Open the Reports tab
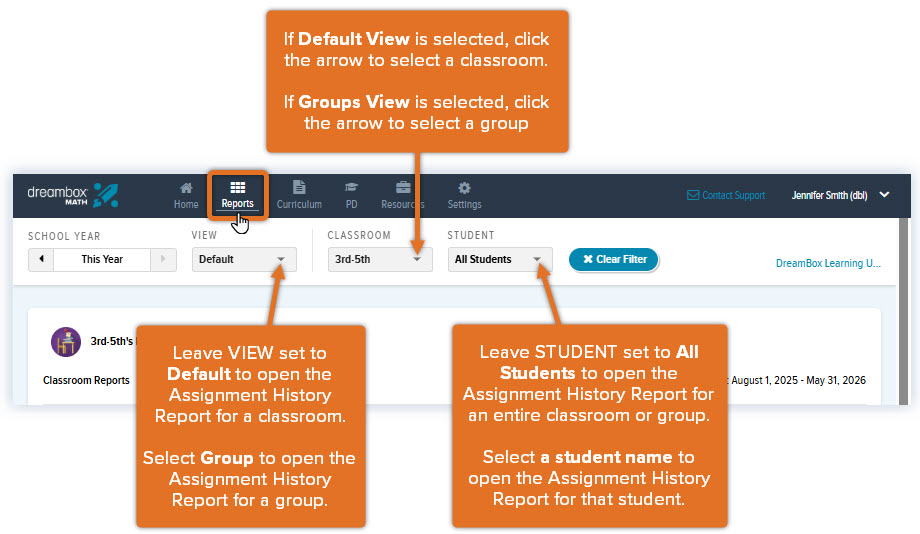 tap(238, 196)
